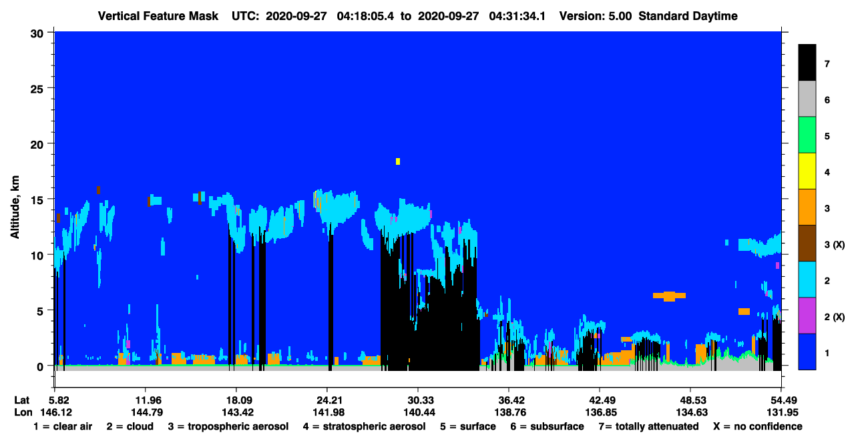Click the gray color swatch labeled 6
The width and height of the screenshot is (868, 445).
[807, 99]
